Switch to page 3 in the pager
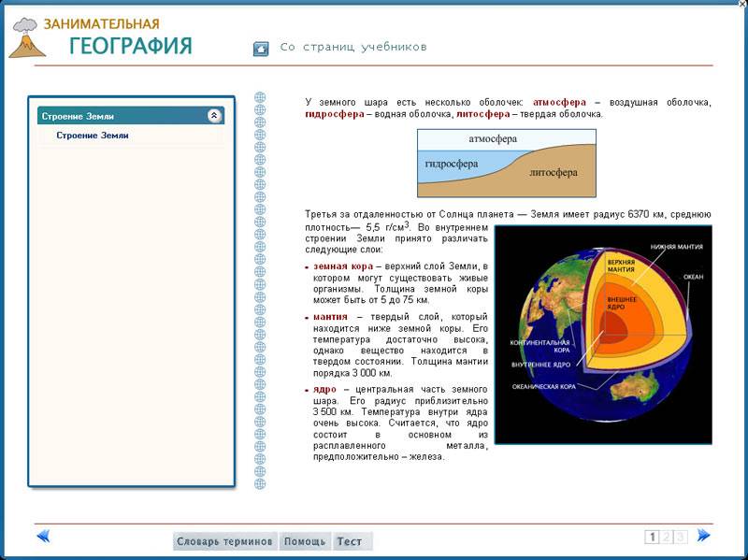Screen dimensions: 748x560 [680, 537]
